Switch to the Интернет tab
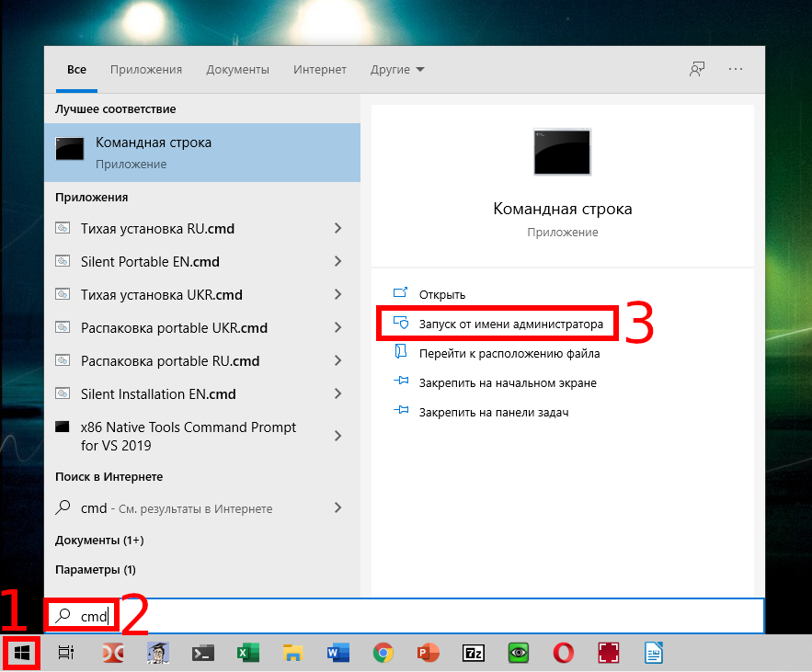The width and height of the screenshot is (812, 672). click(319, 69)
